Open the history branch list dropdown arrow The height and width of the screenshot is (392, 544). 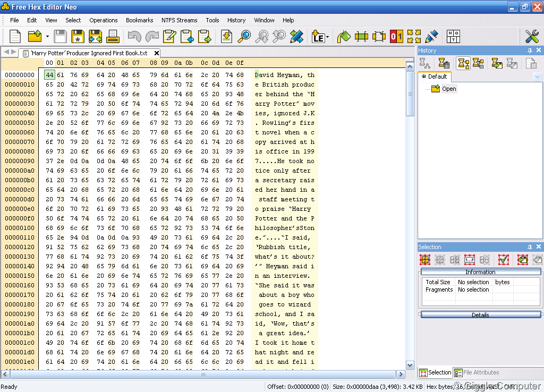click(x=537, y=76)
